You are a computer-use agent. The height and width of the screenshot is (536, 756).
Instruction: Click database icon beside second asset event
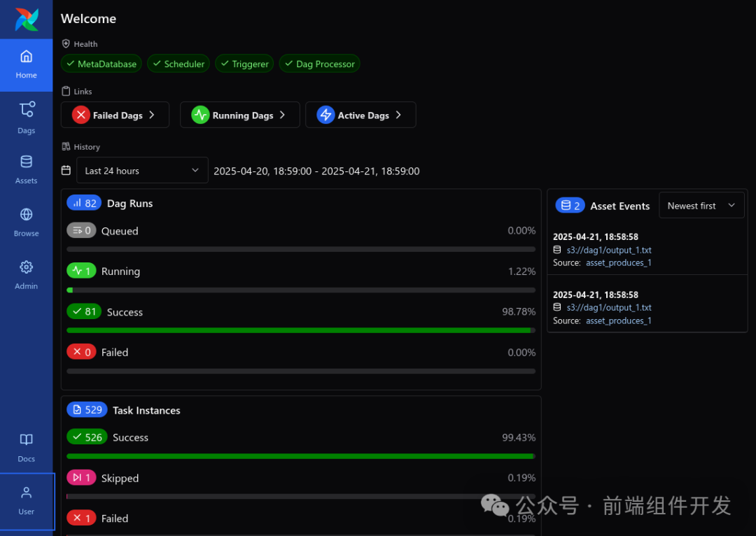[x=557, y=307]
